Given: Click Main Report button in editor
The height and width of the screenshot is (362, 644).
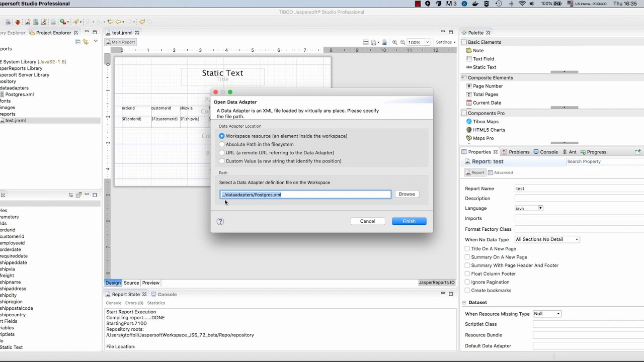Looking at the screenshot, I should 120,42.
